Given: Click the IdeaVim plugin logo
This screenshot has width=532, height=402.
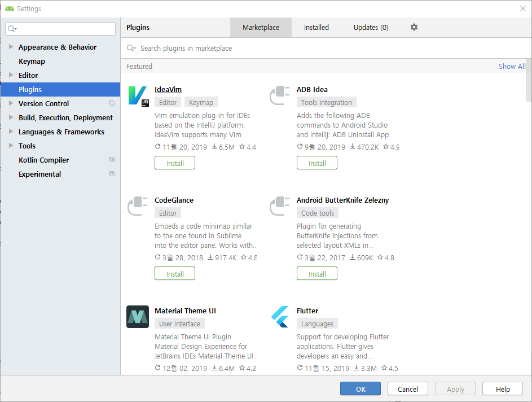Looking at the screenshot, I should point(138,96).
